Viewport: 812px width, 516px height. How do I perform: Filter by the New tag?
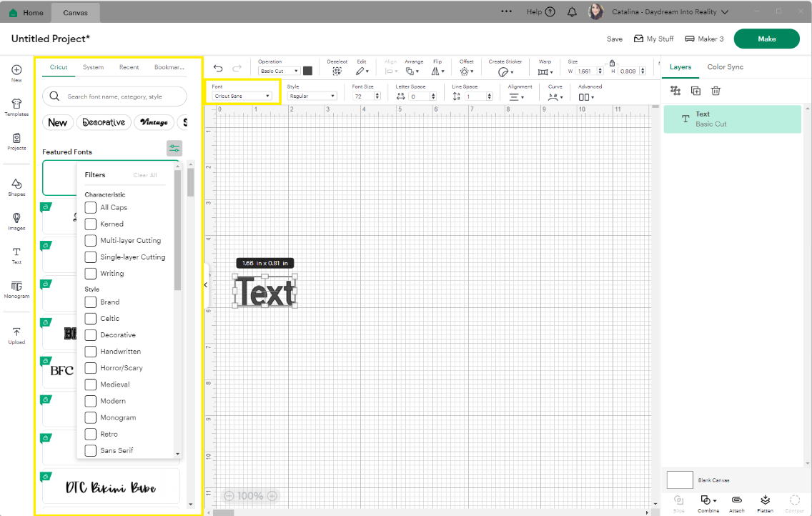coord(57,122)
